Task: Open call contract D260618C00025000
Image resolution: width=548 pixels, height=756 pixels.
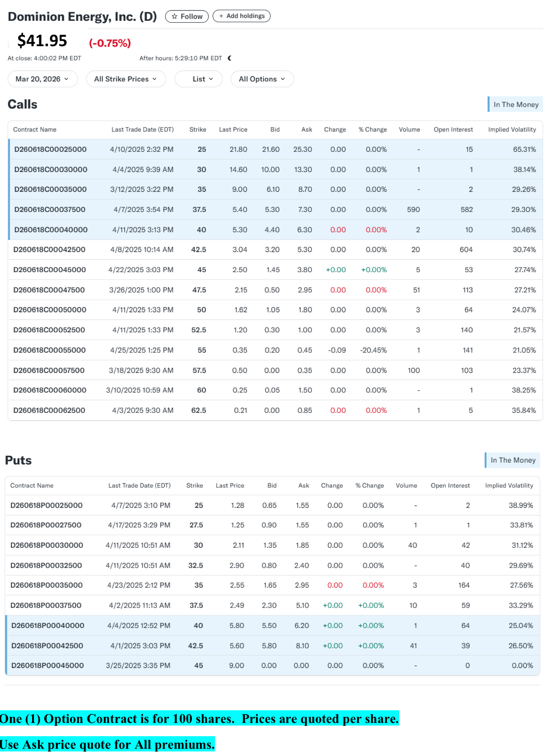Action: click(50, 149)
